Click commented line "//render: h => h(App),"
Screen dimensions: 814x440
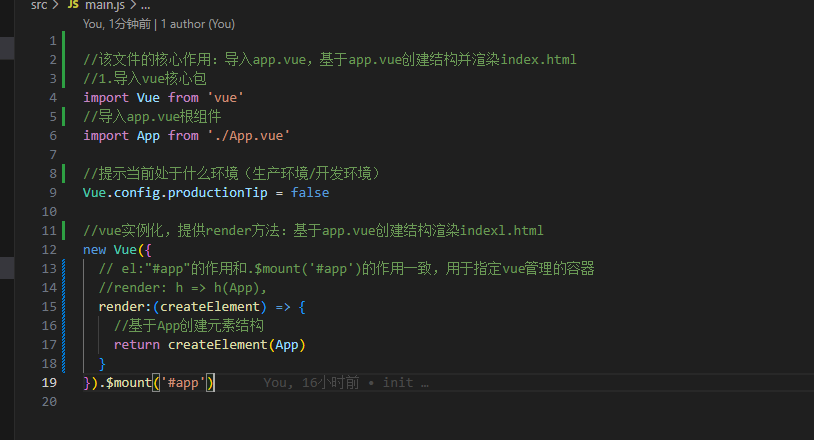182,287
